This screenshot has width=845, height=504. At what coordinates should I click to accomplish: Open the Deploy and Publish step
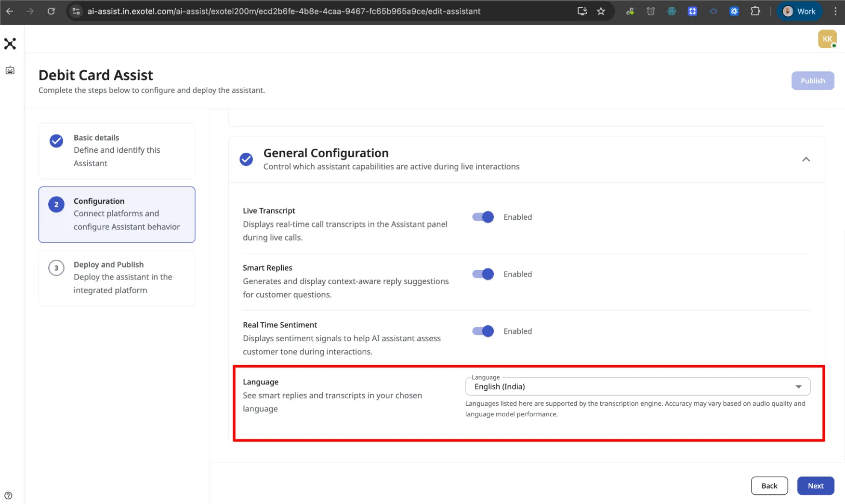tap(117, 278)
